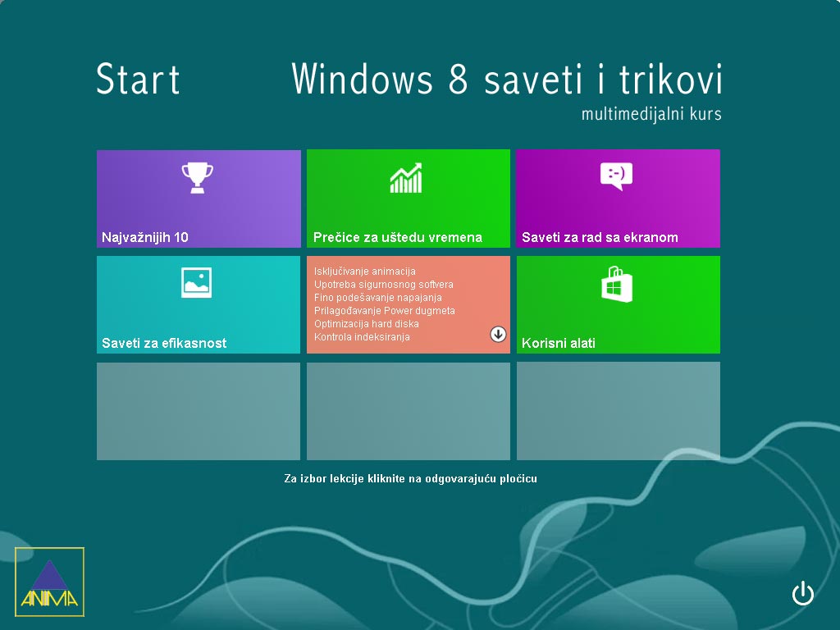
Task: Click the smiley chat bubble icon
Action: (x=616, y=176)
